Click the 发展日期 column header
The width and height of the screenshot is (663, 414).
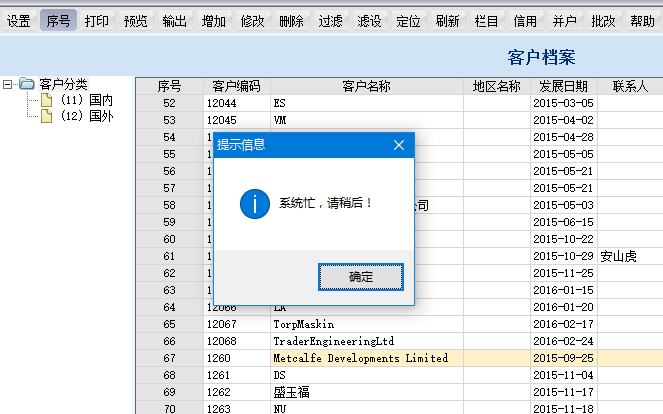coord(564,86)
